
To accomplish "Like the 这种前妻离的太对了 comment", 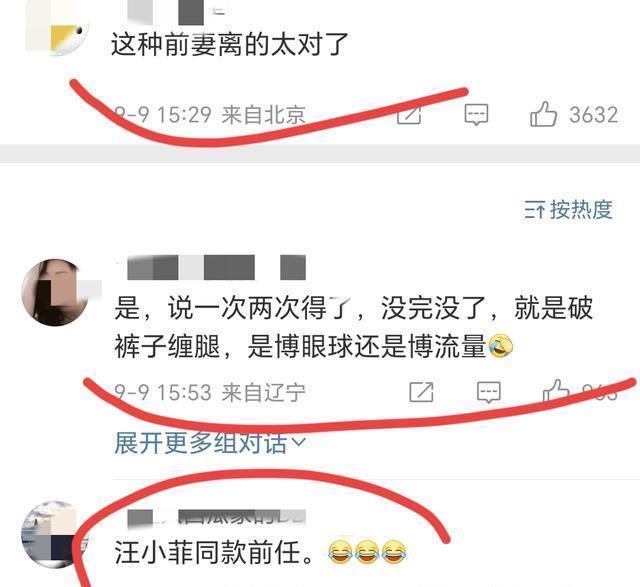I will [543, 114].
